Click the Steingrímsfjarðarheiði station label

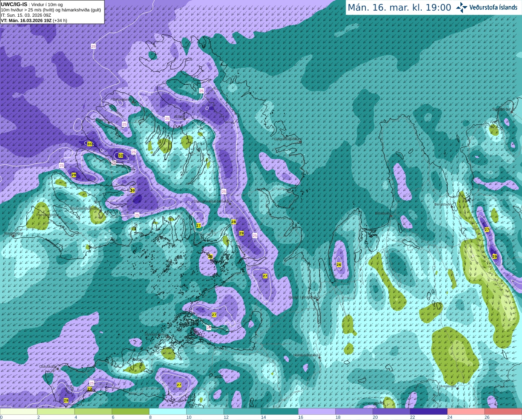click(211, 201)
